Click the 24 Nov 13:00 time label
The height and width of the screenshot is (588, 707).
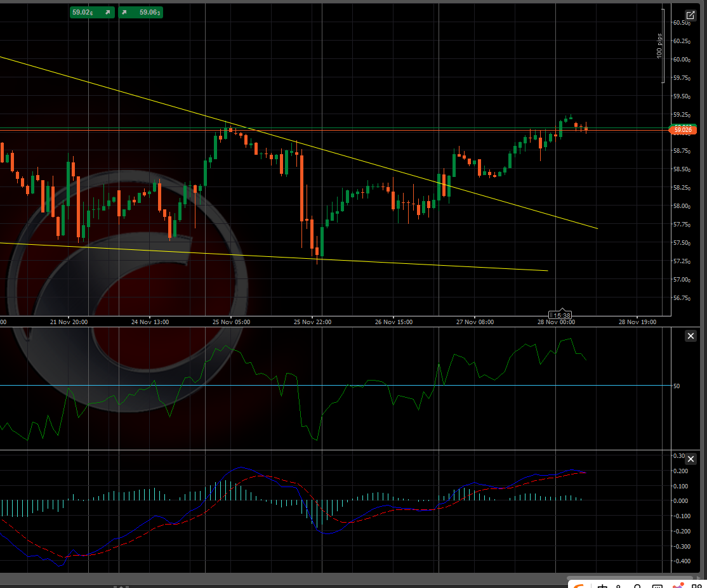[x=150, y=322]
